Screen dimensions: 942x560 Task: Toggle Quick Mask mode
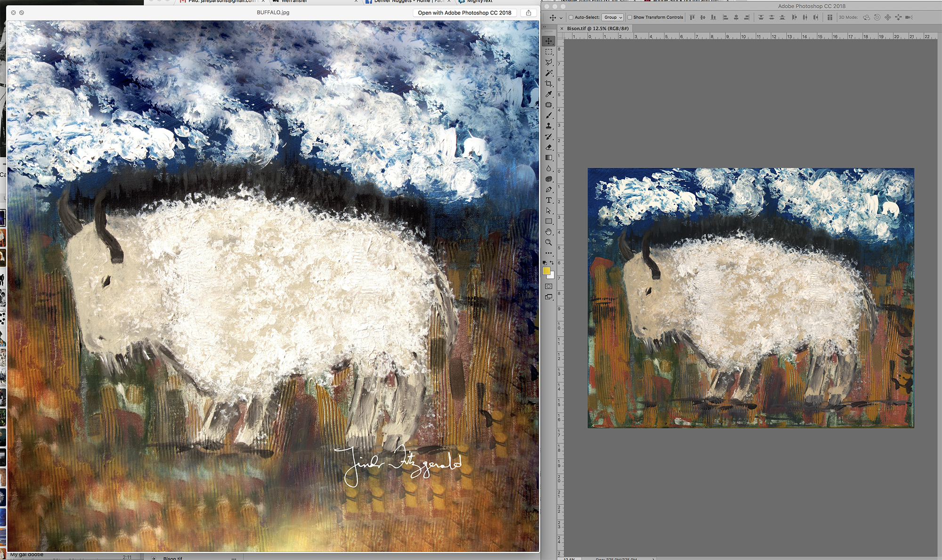[549, 286]
